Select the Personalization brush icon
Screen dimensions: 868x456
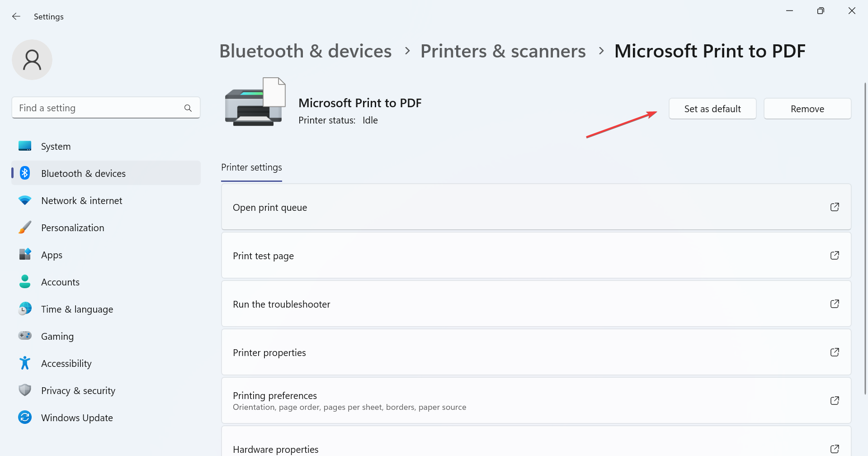(25, 227)
